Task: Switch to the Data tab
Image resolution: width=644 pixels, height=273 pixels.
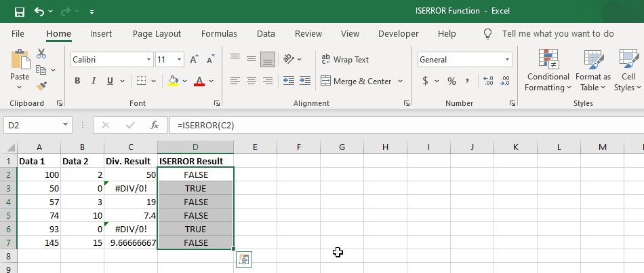Action: 266,34
